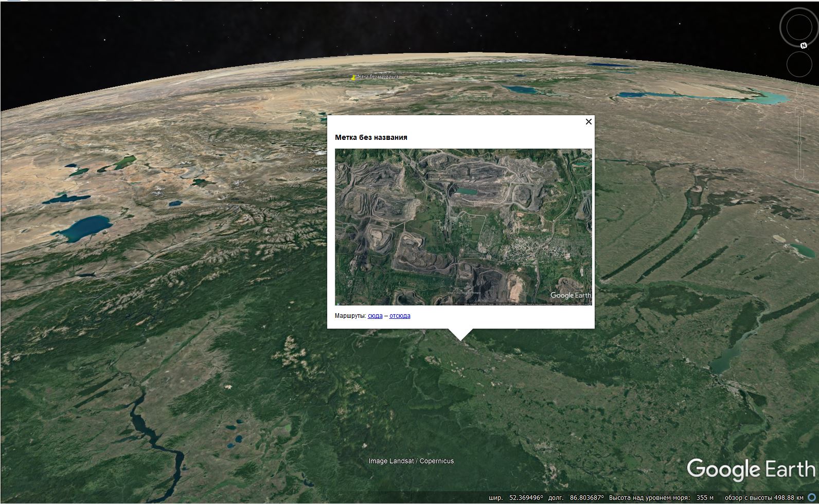
Task: Click the Street View pegman icon
Action: click(x=799, y=92)
